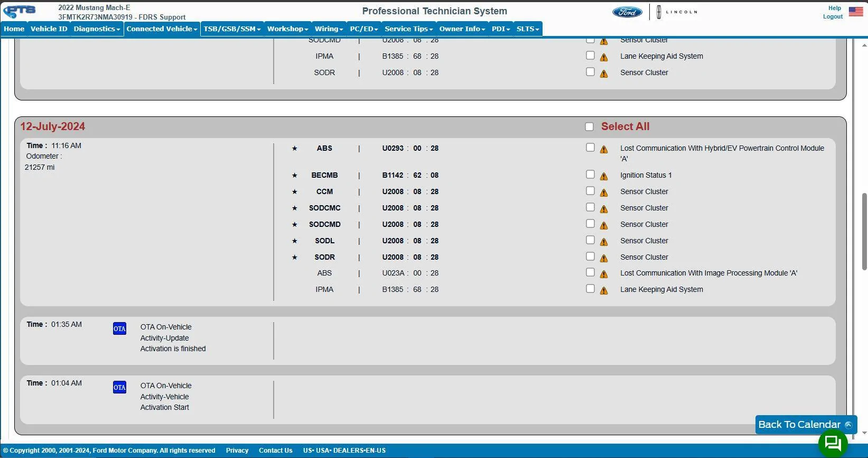Click the Logout link
Image resolution: width=868 pixels, height=458 pixels.
833,16
